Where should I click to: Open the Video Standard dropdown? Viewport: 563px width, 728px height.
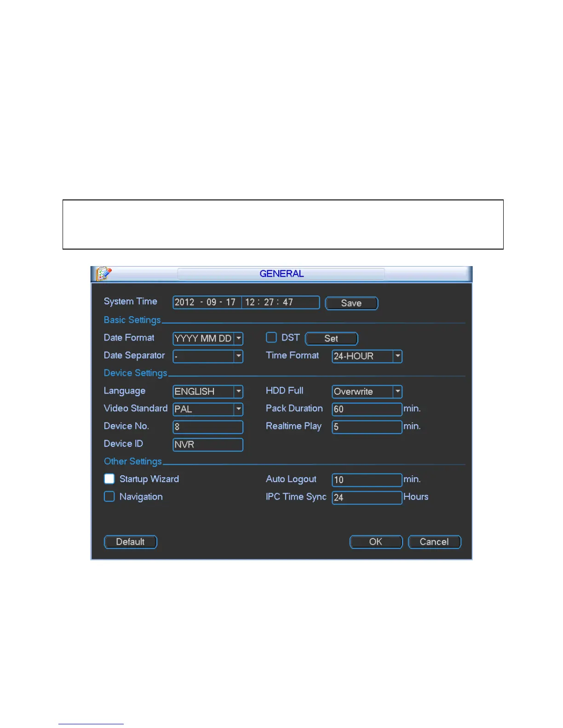pos(208,409)
